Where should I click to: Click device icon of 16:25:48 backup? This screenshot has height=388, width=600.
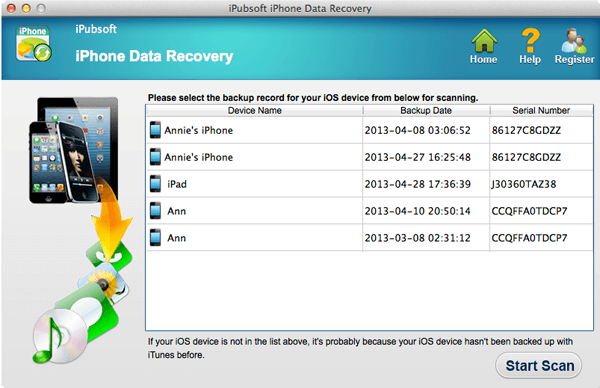(155, 157)
